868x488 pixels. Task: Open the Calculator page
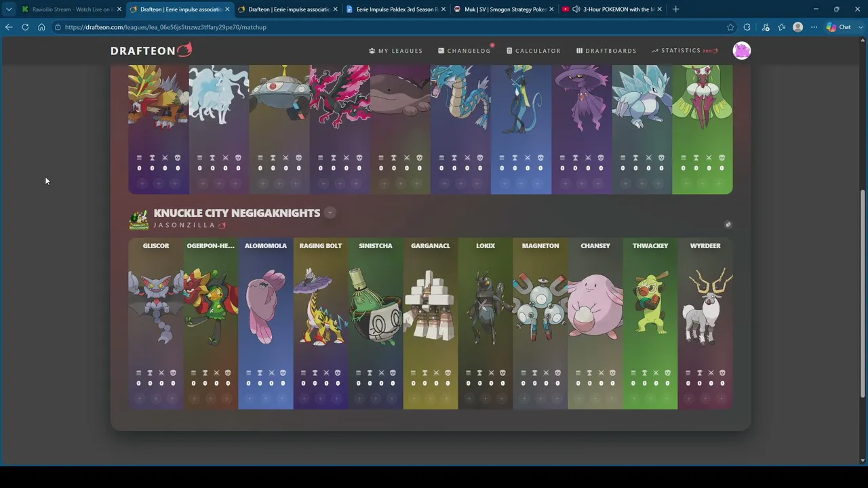click(x=534, y=51)
